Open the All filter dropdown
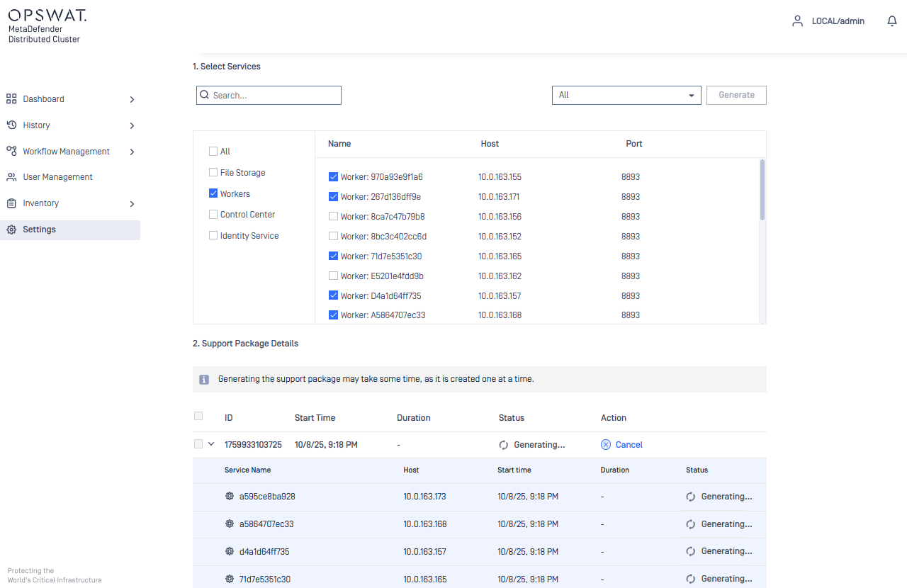Viewport: 907px width, 588px height. point(626,95)
